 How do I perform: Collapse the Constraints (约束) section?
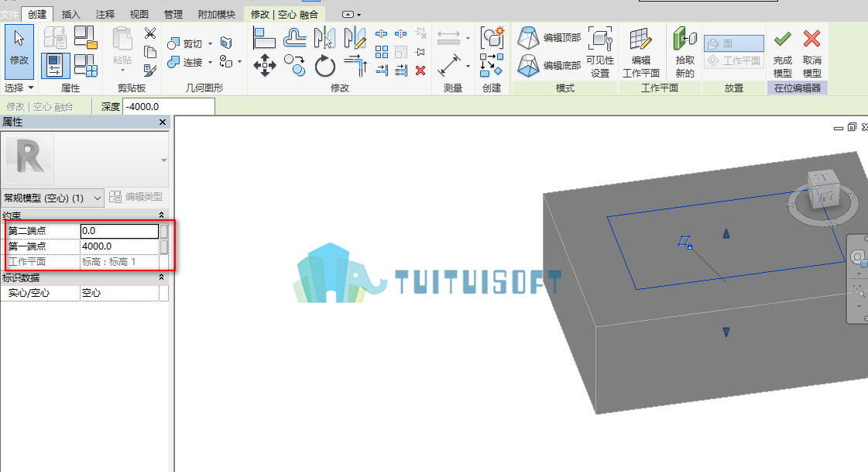coord(161,215)
